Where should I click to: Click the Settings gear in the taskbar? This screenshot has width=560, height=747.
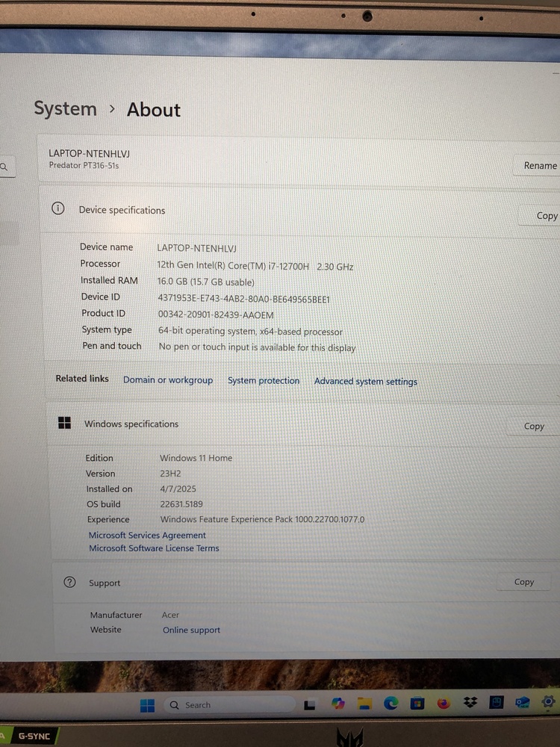(x=548, y=701)
